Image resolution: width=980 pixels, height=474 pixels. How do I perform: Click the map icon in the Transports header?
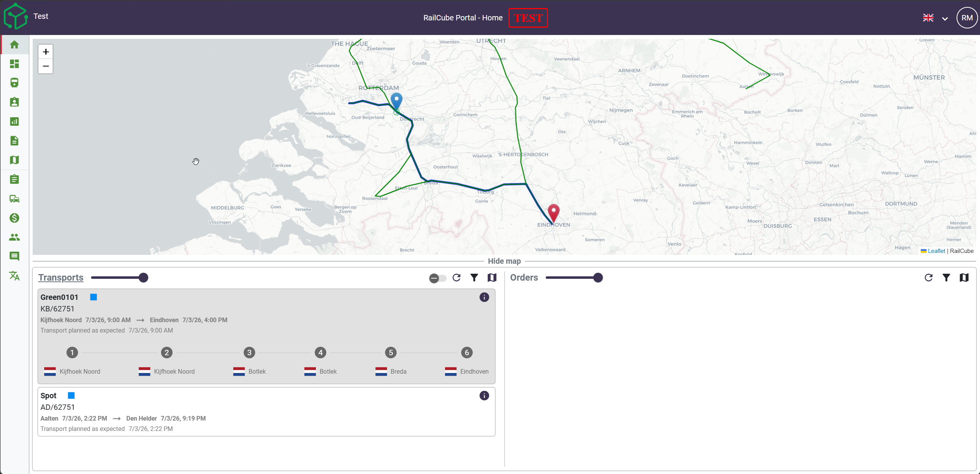point(492,278)
